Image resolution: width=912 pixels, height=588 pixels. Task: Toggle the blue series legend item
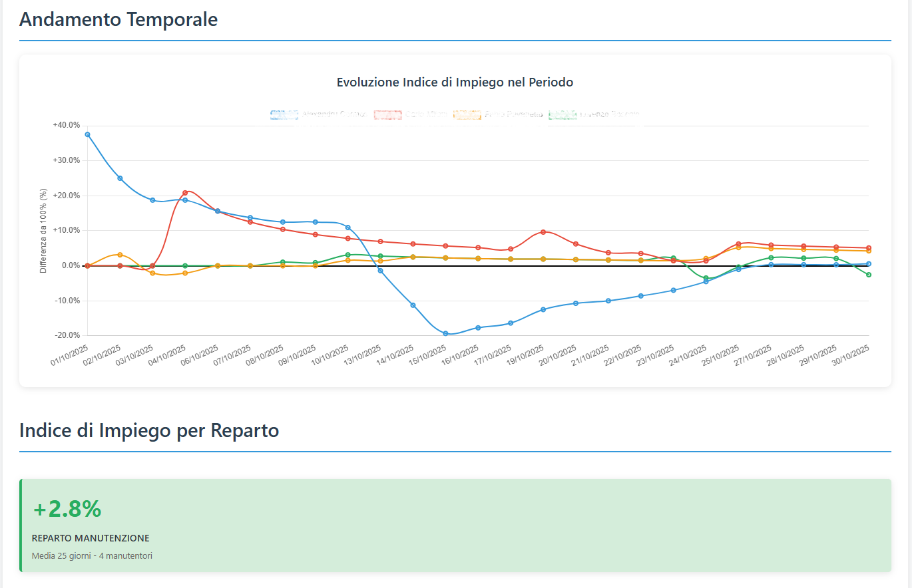pyautogui.click(x=318, y=114)
